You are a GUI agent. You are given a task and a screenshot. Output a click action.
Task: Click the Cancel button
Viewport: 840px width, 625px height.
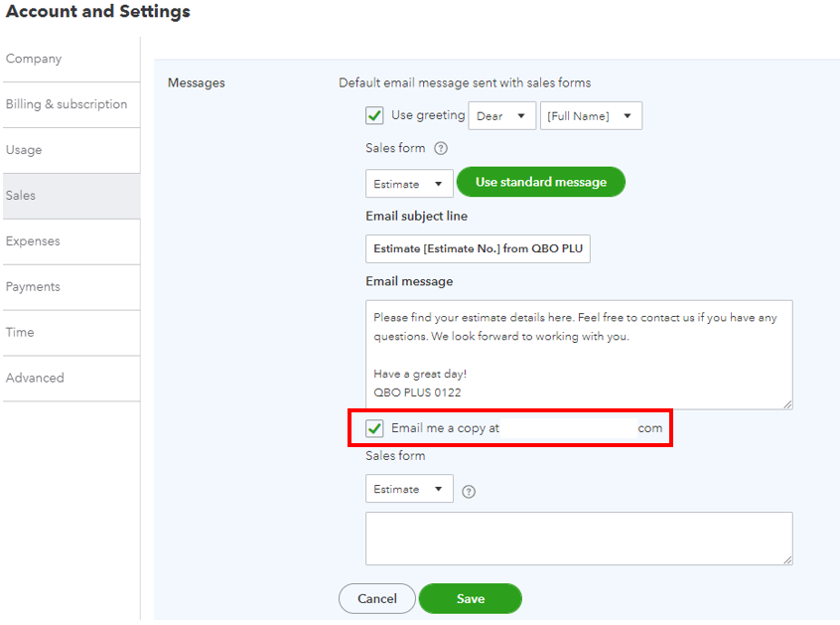click(x=377, y=598)
